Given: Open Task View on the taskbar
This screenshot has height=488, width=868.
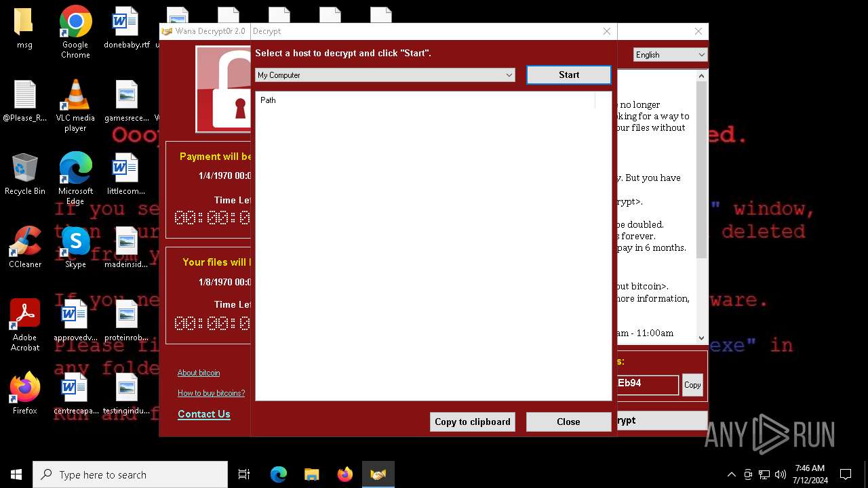Looking at the screenshot, I should point(244,474).
